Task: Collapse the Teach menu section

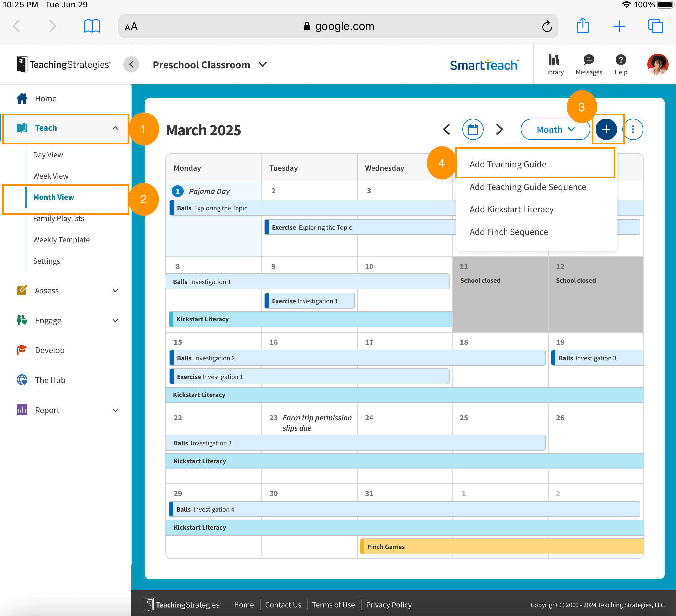Action: coord(115,128)
